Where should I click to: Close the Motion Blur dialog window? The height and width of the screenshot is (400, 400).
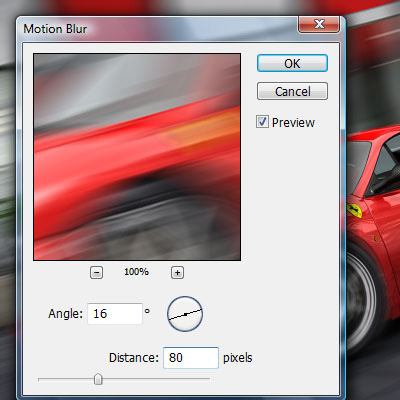[319, 24]
